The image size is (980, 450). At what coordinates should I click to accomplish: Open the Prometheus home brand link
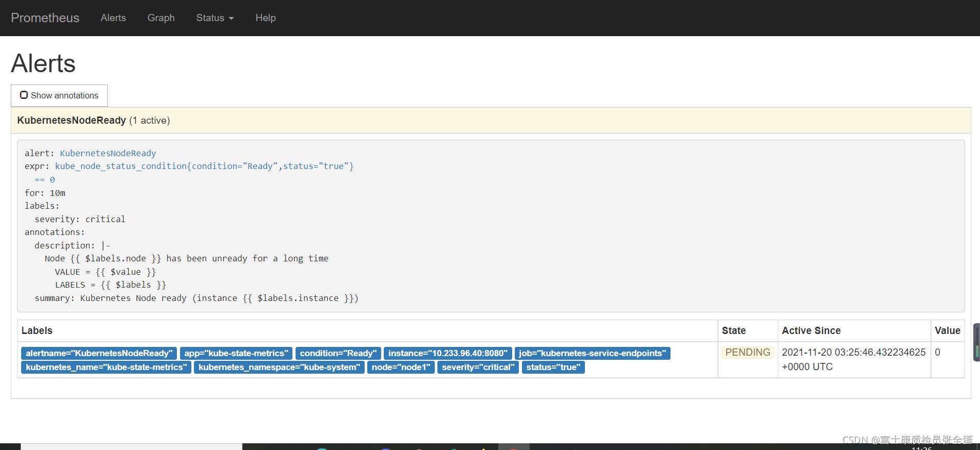(x=45, y=18)
